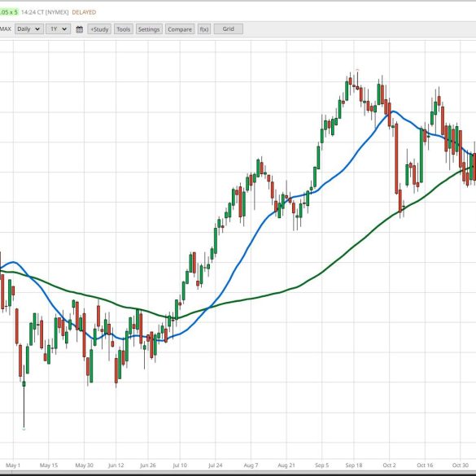
Task: Click the DELAYED status label
Action: (84, 12)
